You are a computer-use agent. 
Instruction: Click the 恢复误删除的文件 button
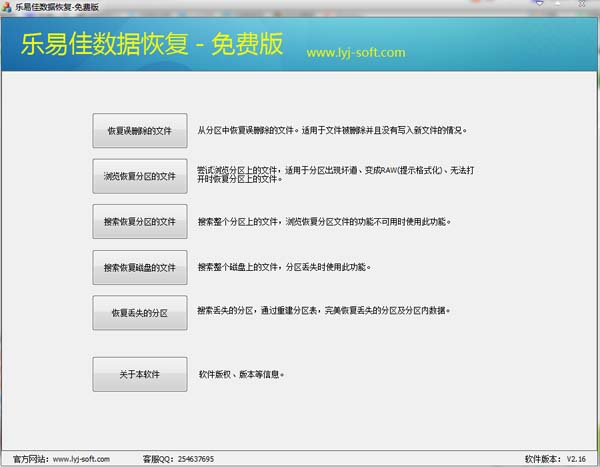(139, 130)
